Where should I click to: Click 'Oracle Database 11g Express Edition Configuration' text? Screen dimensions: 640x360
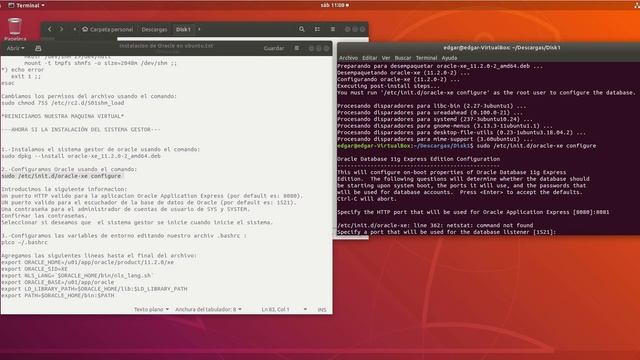click(x=418, y=159)
